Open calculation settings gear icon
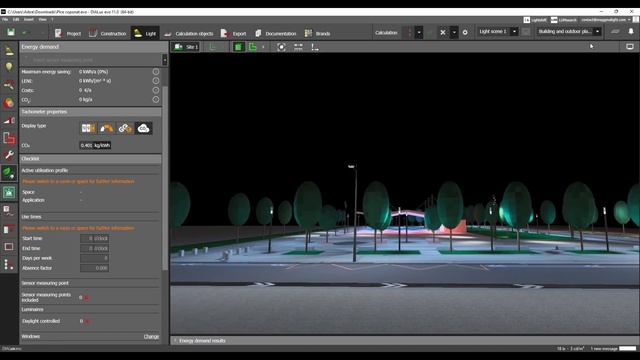Image resolution: width=640 pixels, height=360 pixels. (x=465, y=32)
